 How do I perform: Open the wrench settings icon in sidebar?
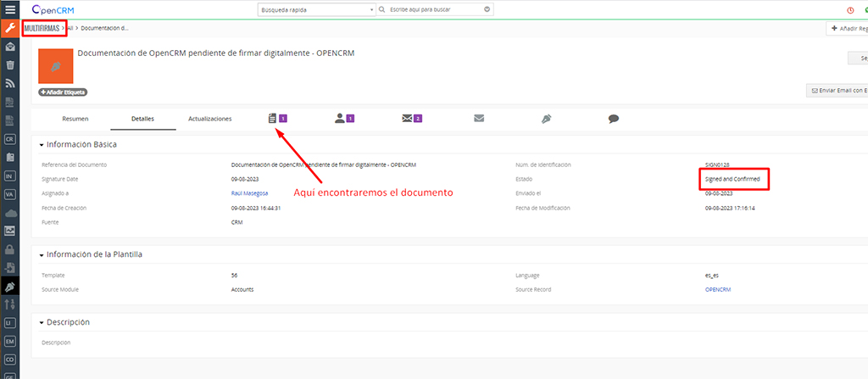(9, 28)
